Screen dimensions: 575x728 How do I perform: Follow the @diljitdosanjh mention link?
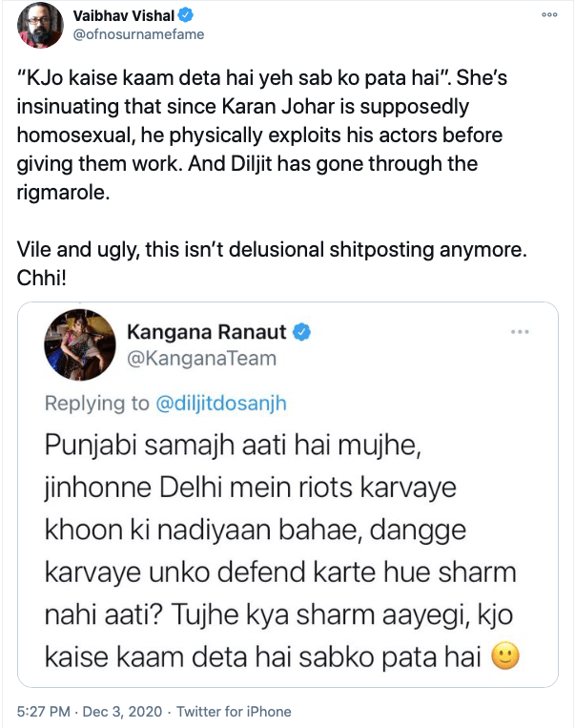[x=221, y=403]
